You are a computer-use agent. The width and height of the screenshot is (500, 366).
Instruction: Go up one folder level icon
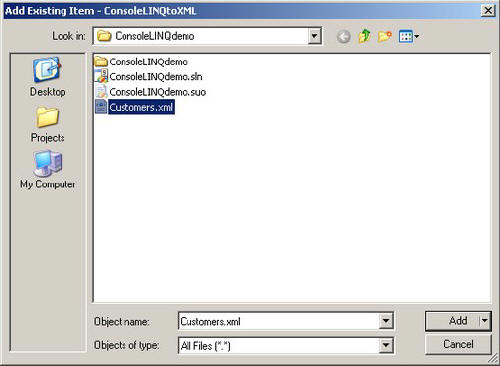(x=364, y=36)
